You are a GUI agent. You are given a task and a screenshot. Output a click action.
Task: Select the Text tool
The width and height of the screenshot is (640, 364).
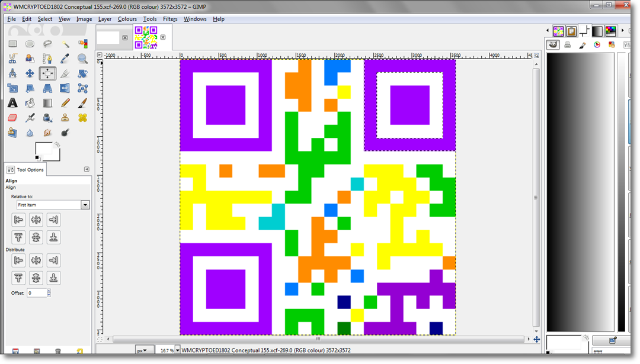(12, 103)
